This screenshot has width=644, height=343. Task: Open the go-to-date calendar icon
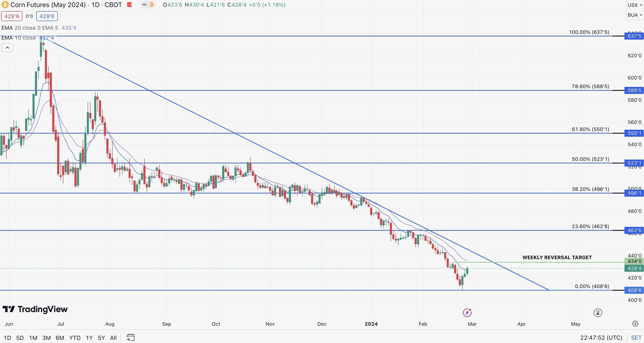click(131, 337)
